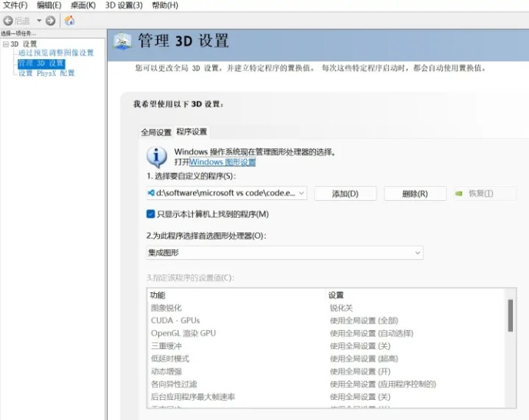Click the 功能 column header
The width and height of the screenshot is (529, 420).
tap(158, 295)
